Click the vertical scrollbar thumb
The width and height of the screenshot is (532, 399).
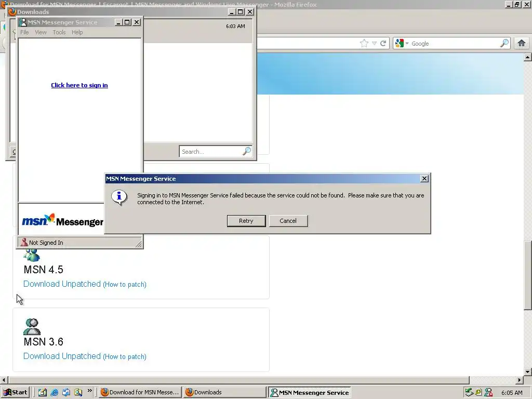click(x=527, y=275)
